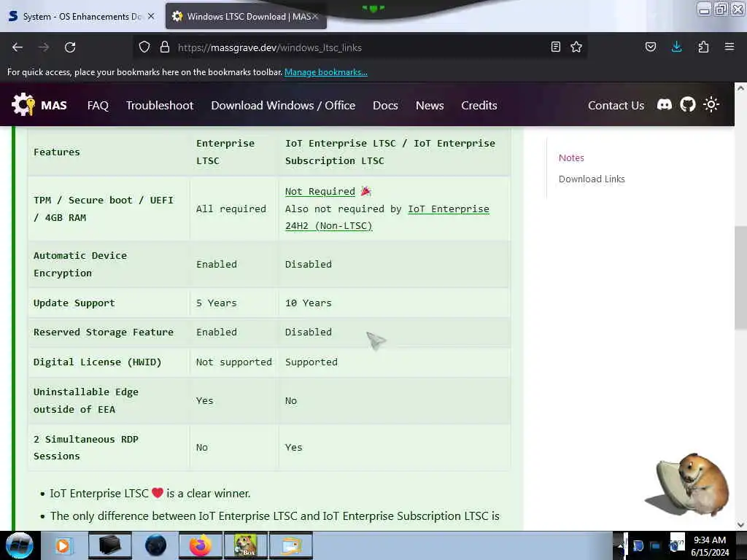This screenshot has width=747, height=560.
Task: Open the Firefox downloads panel
Action: pos(676,47)
